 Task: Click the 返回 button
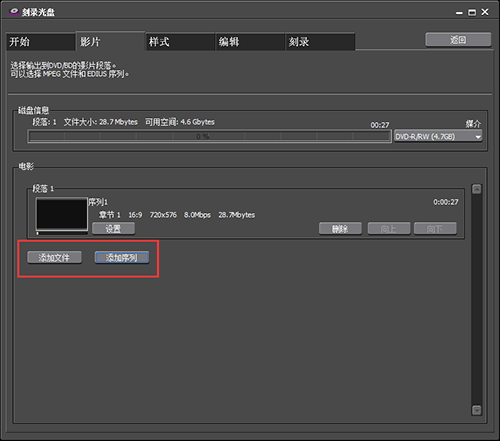pos(458,40)
